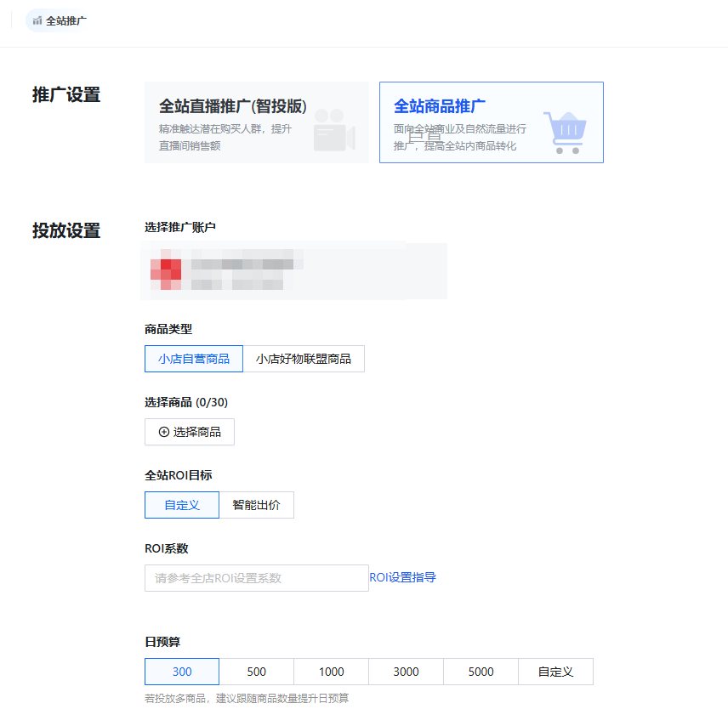Screen dimensions: 728x726
Task: Select daily budget 5000
Action: point(481,672)
